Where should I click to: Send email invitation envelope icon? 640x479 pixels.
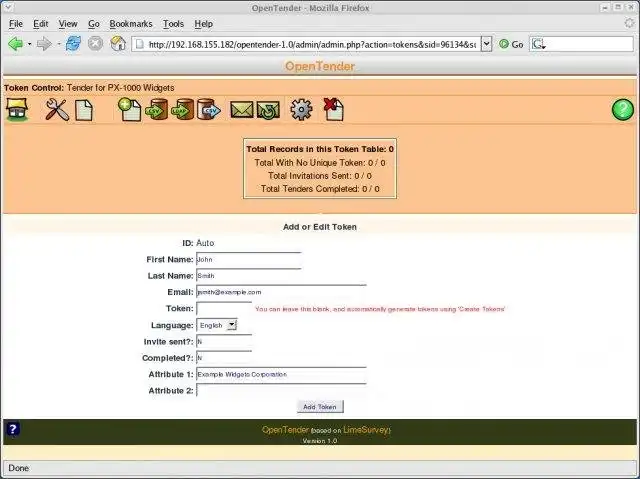pyautogui.click(x=242, y=110)
